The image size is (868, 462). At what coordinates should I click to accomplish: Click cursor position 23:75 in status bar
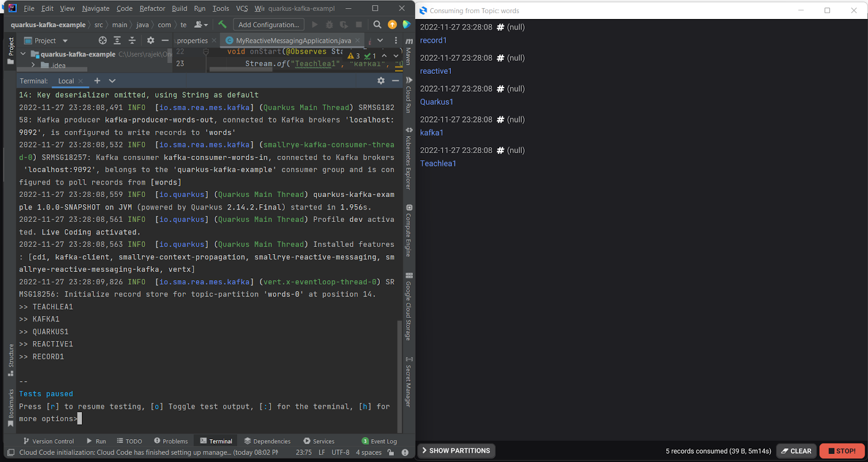tap(304, 452)
